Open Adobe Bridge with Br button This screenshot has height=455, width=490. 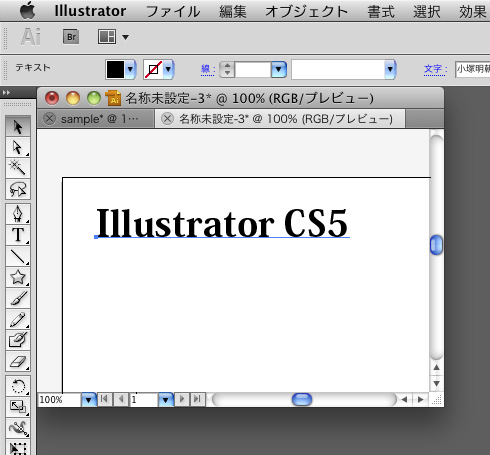click(71, 37)
